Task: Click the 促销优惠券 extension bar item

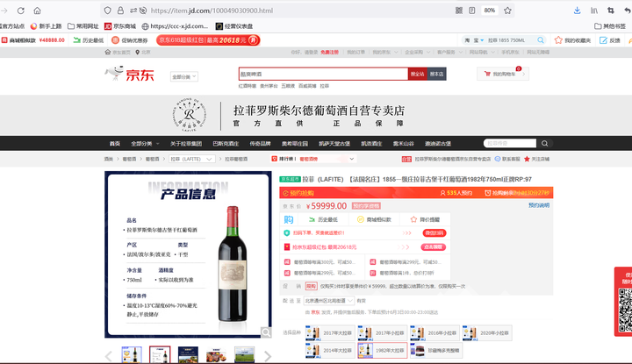Action: pos(129,40)
